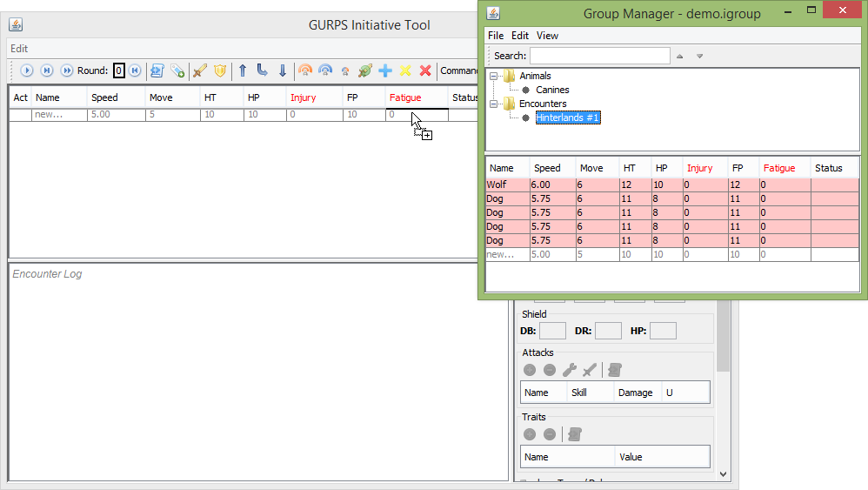The height and width of the screenshot is (490, 868).
Task: Click the yellow shield defense icon
Action: tap(220, 70)
